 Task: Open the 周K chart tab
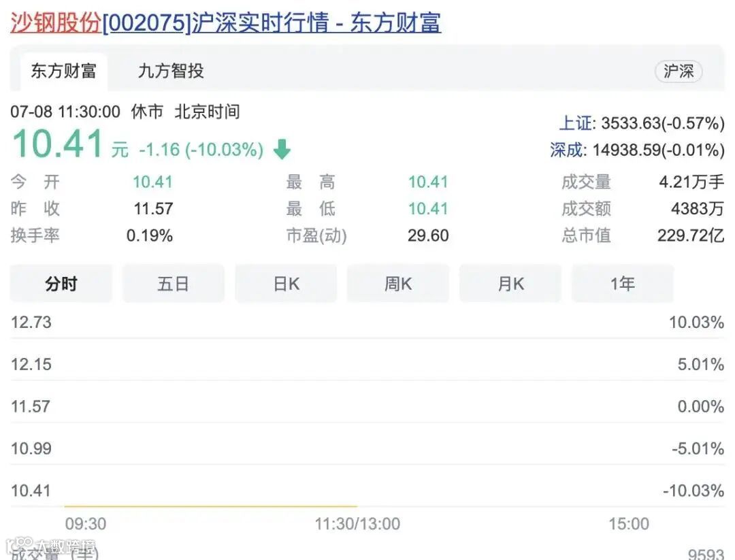pyautogui.click(x=398, y=284)
